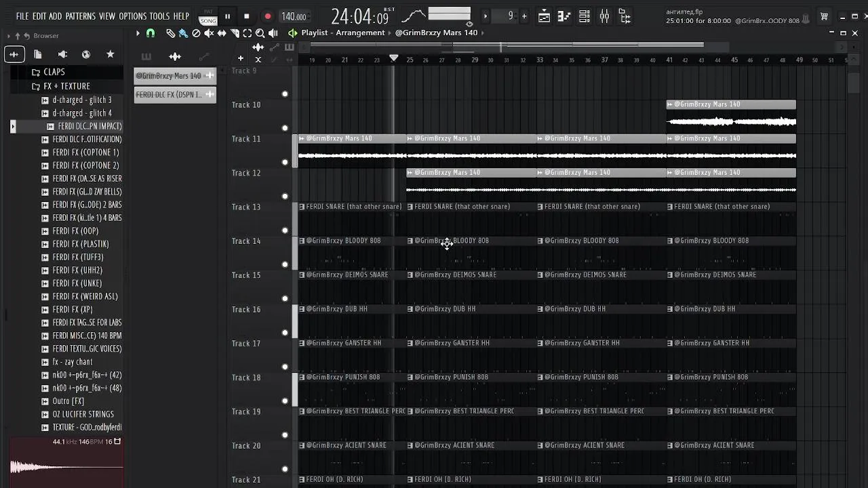The width and height of the screenshot is (868, 488).
Task: Toggle PAT/SONG mode switch
Action: coord(208,17)
